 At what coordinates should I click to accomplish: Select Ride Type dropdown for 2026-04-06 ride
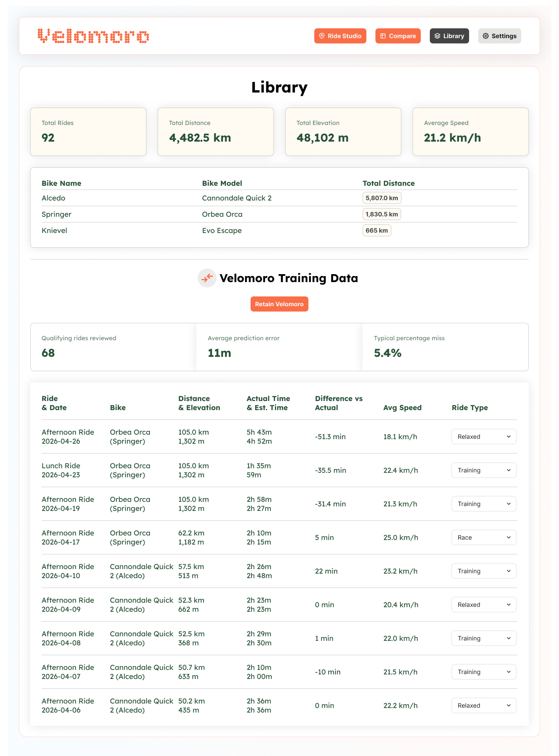tap(483, 705)
